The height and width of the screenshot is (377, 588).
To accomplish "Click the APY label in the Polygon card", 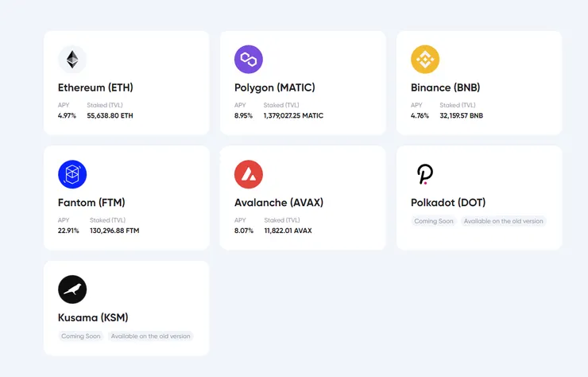I will 240,105.
